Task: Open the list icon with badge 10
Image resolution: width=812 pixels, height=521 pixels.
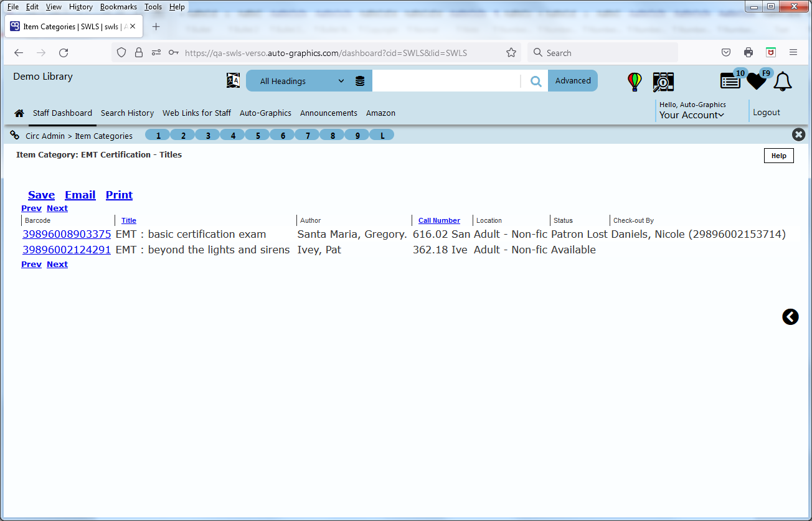Action: (730, 81)
